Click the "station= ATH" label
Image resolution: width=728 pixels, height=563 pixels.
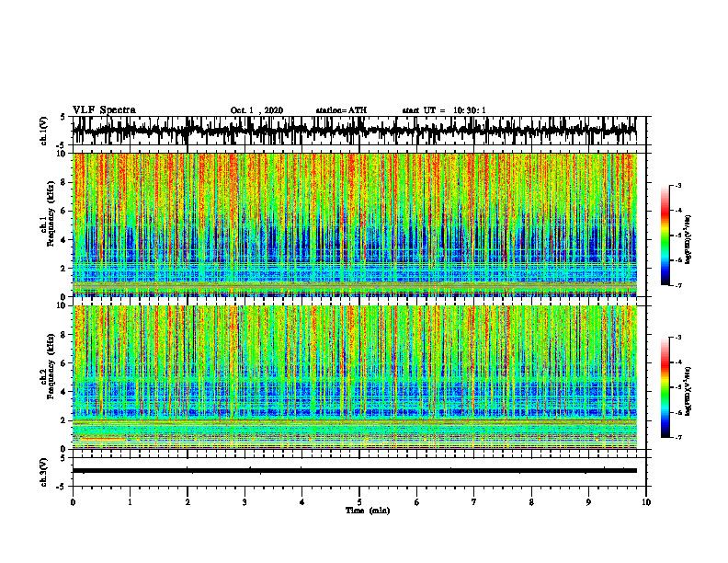[x=341, y=110]
